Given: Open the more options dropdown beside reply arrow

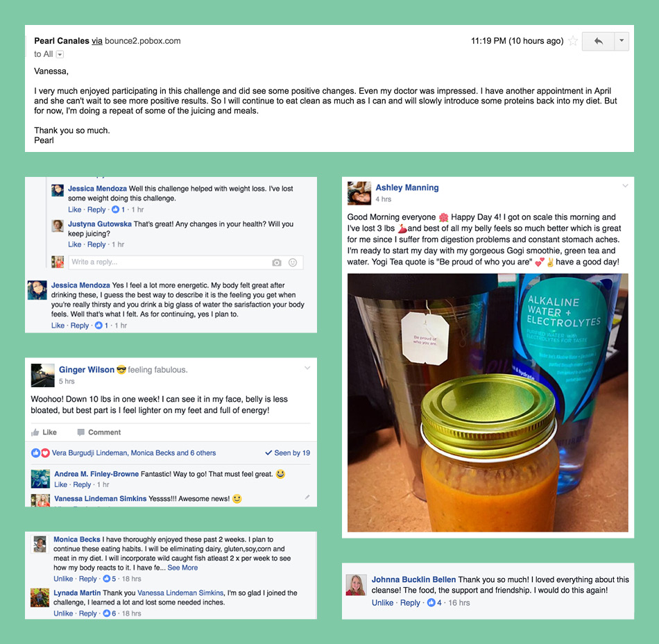Looking at the screenshot, I should coord(622,41).
